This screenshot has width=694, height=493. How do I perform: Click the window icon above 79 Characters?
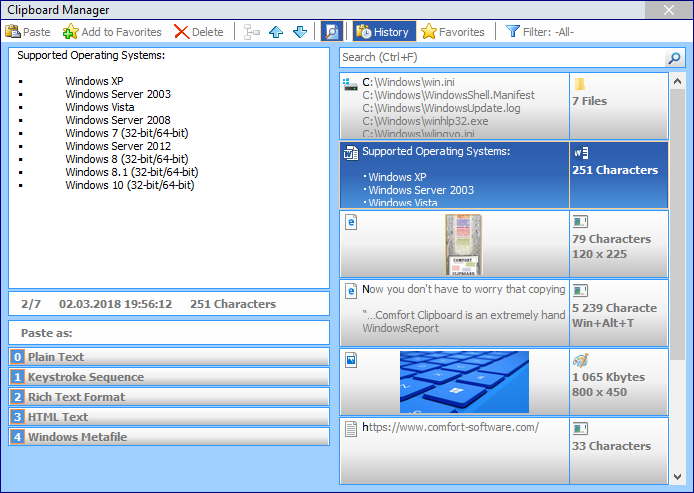coord(580,221)
